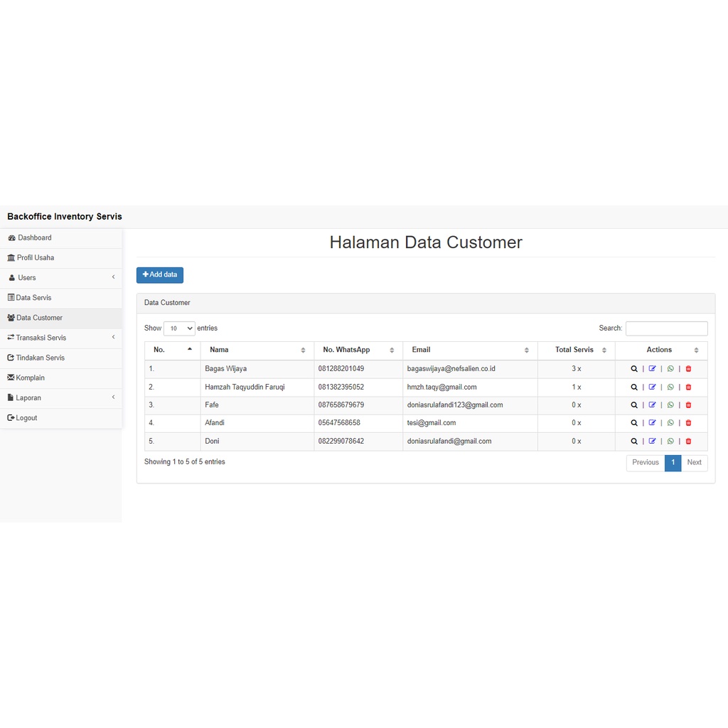This screenshot has width=728, height=728.
Task: Click the Data Customer panel heading
Action: coord(167,303)
